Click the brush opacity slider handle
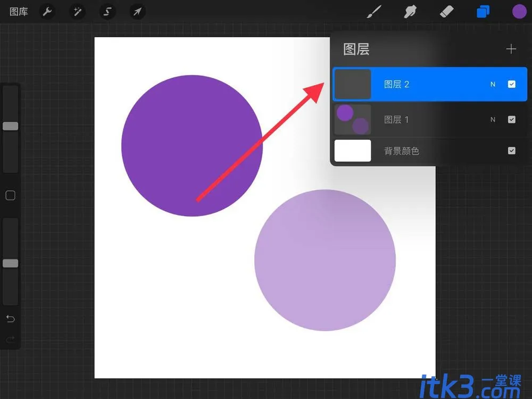Screen dimensions: 532x399 pos(11,263)
